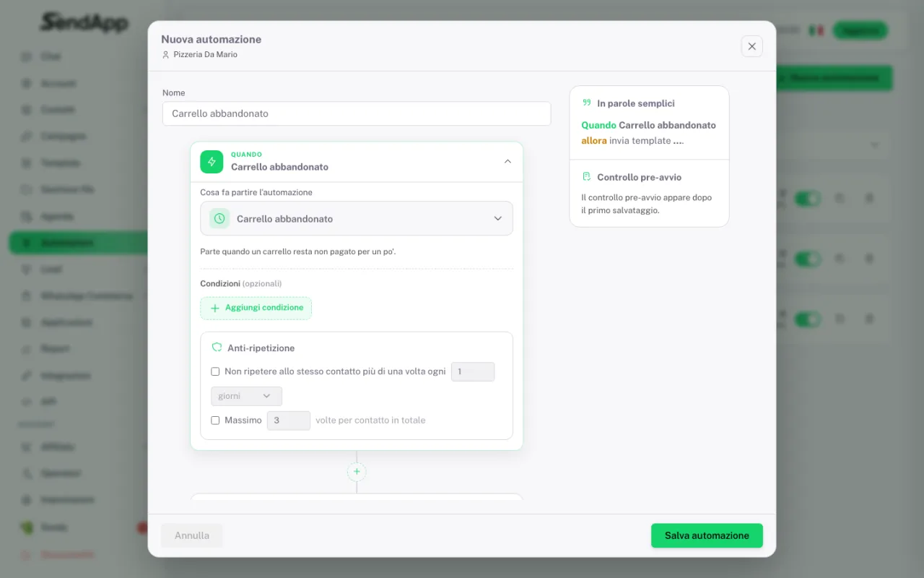Click the Anti-ripetizione shield icon
Viewport: 924px width, 578px height.
tap(217, 348)
